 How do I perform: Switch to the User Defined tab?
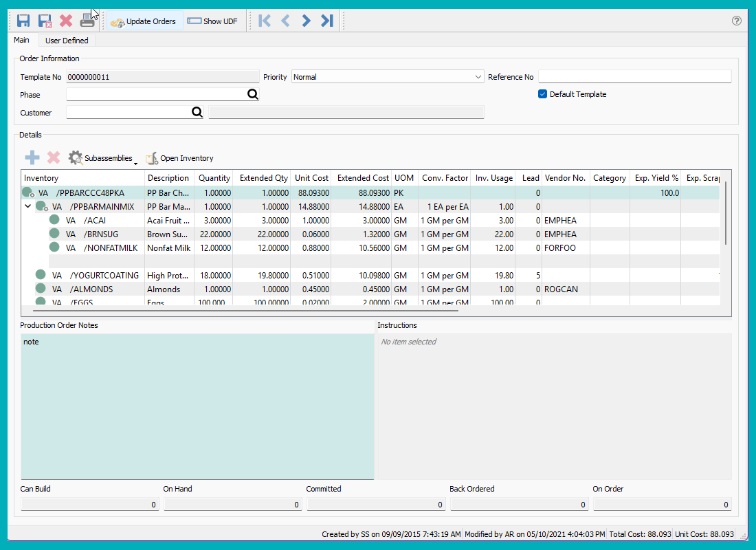(67, 41)
